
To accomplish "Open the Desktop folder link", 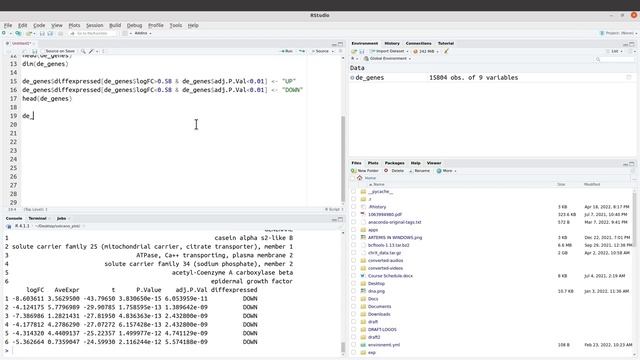I will [x=376, y=283].
